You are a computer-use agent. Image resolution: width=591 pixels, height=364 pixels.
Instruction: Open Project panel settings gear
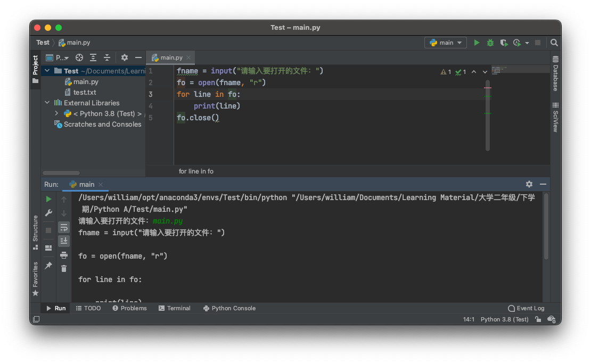125,57
